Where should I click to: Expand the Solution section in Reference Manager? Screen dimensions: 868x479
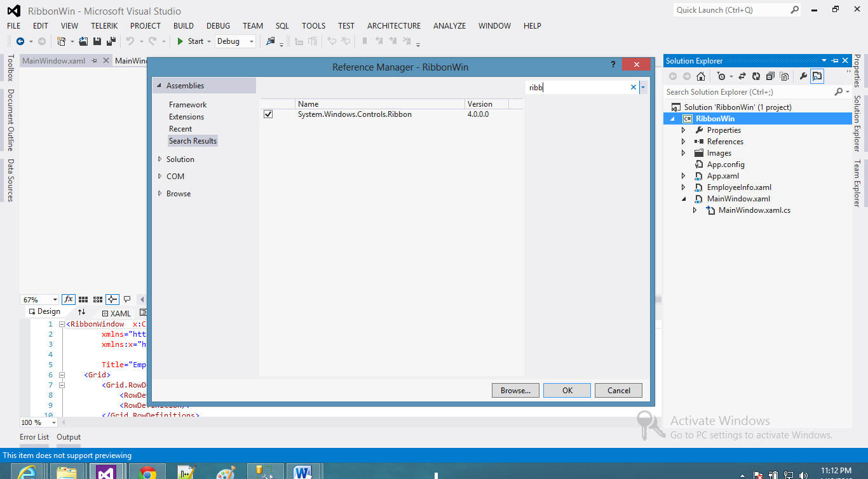click(160, 159)
